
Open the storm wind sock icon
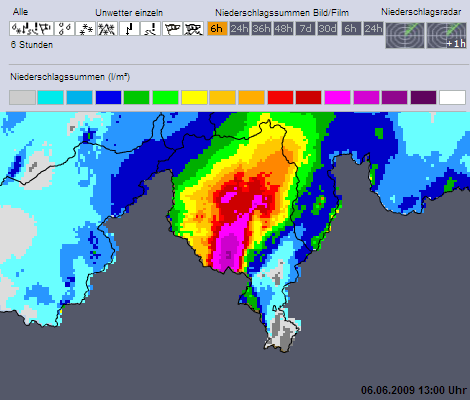click(x=194, y=29)
